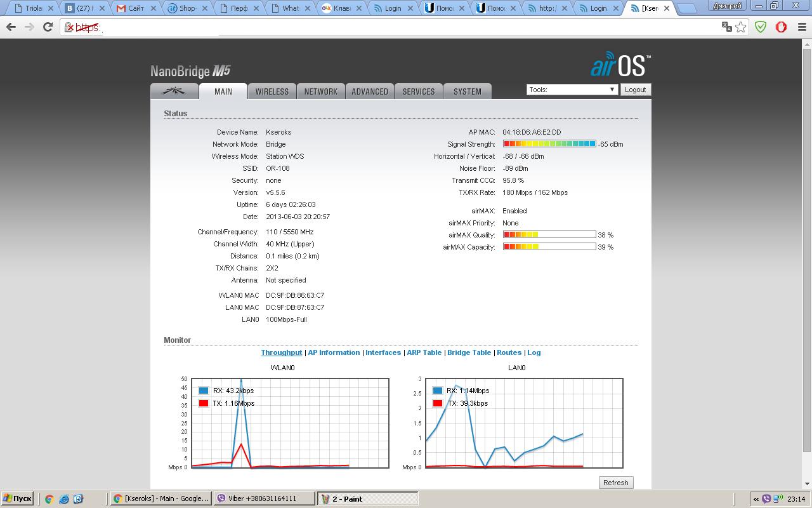Open the Interfaces link
This screenshot has height=508, width=812.
(x=383, y=352)
